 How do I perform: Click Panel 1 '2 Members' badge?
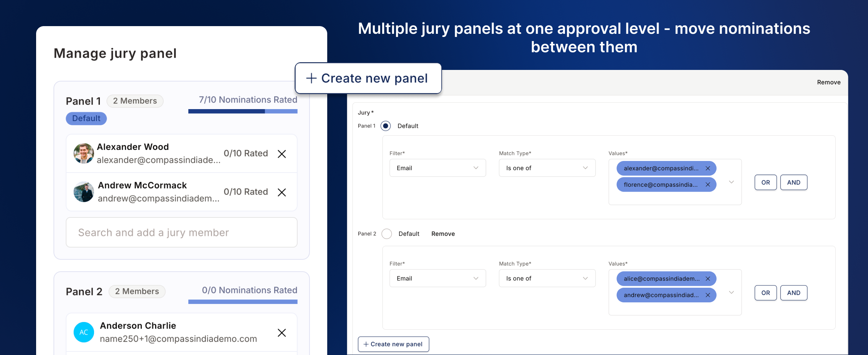coord(135,101)
